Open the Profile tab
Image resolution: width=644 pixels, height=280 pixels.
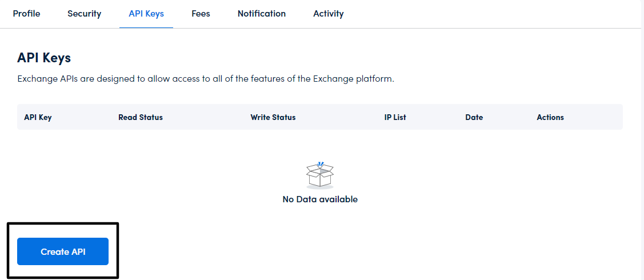pos(26,13)
